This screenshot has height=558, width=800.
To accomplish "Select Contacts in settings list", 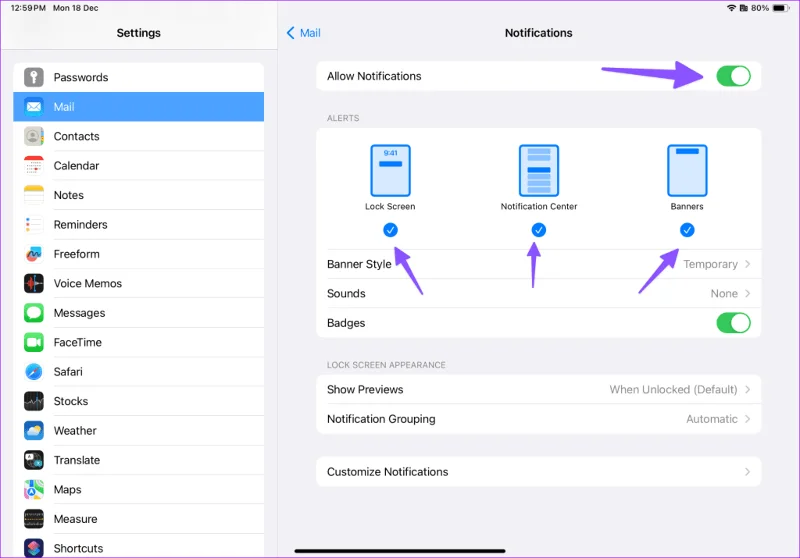I will point(139,136).
